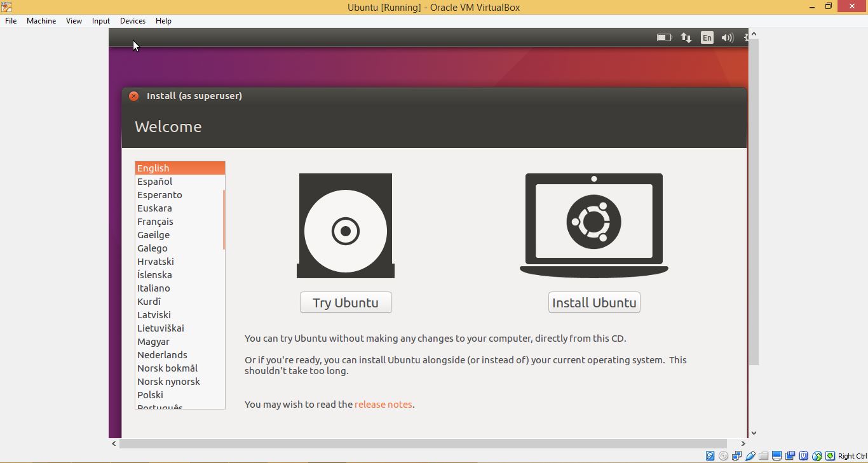The height and width of the screenshot is (463, 868).
Task: Open the Install dialog warning icon
Action: [133, 96]
